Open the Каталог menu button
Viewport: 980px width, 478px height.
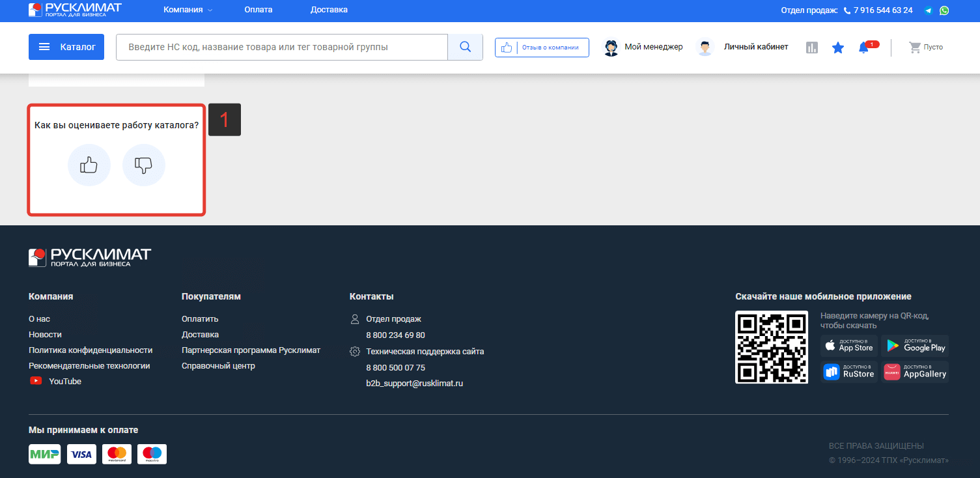66,47
